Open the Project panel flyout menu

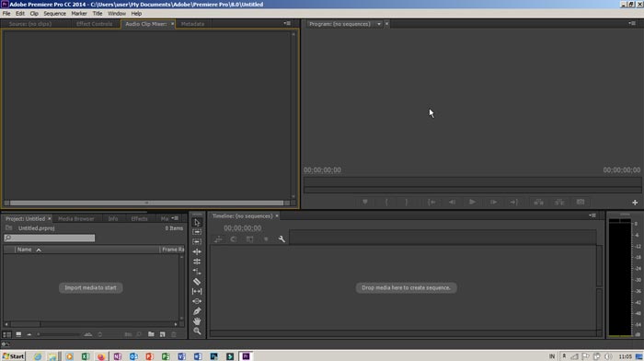pyautogui.click(x=175, y=218)
